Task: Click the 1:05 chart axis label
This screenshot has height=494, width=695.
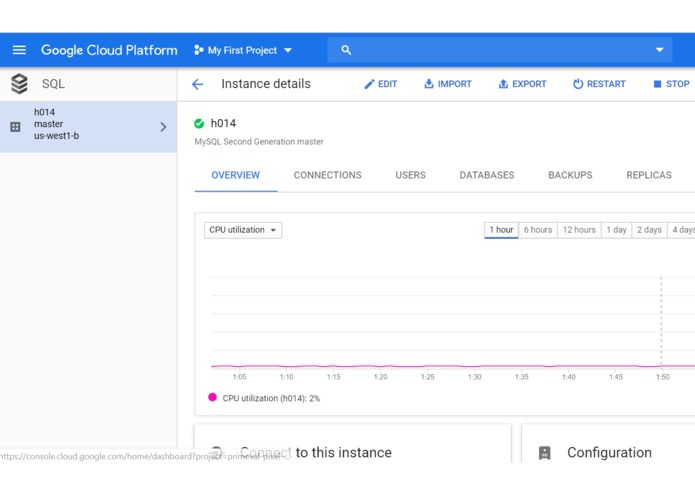Action: click(x=239, y=377)
